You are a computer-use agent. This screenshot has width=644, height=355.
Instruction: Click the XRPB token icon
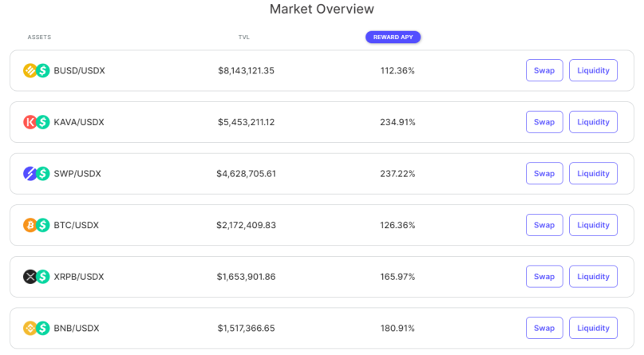click(30, 277)
